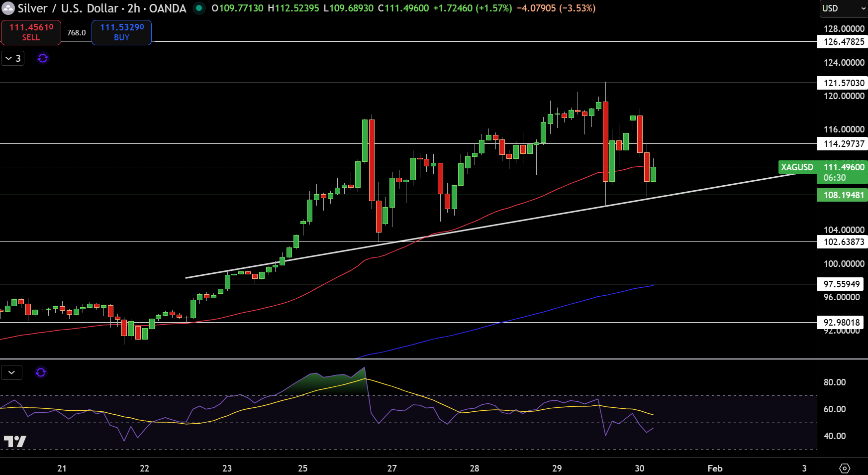The height and width of the screenshot is (475, 868).
Task: Click the low value L109.68930
Action: coord(348,8)
